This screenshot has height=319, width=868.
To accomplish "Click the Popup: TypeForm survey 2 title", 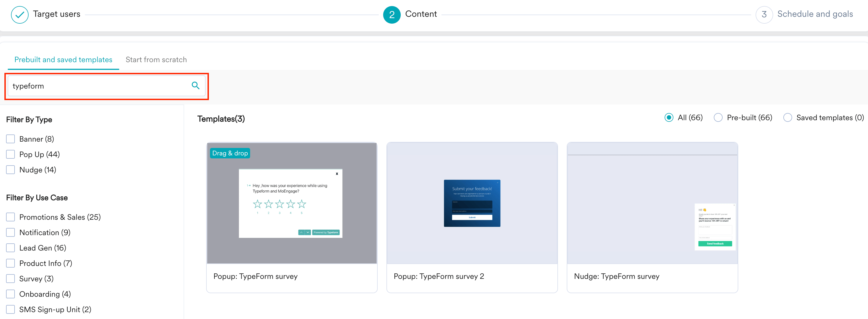I will click(439, 276).
